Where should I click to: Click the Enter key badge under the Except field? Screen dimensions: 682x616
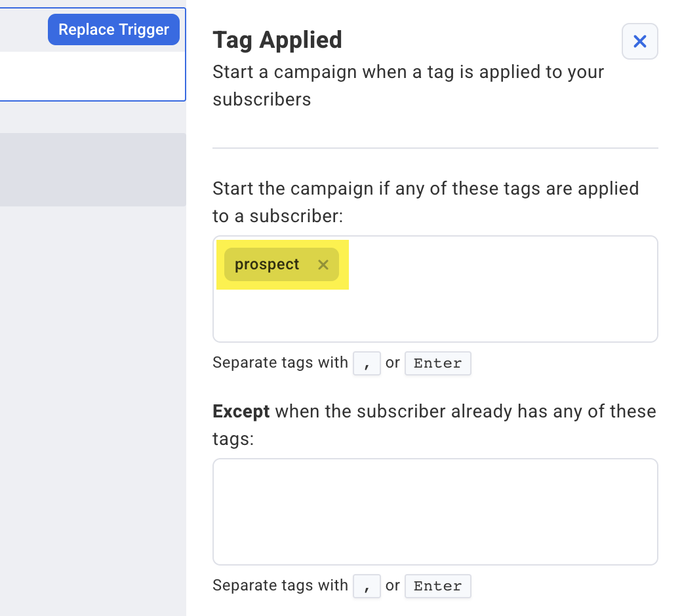(437, 586)
